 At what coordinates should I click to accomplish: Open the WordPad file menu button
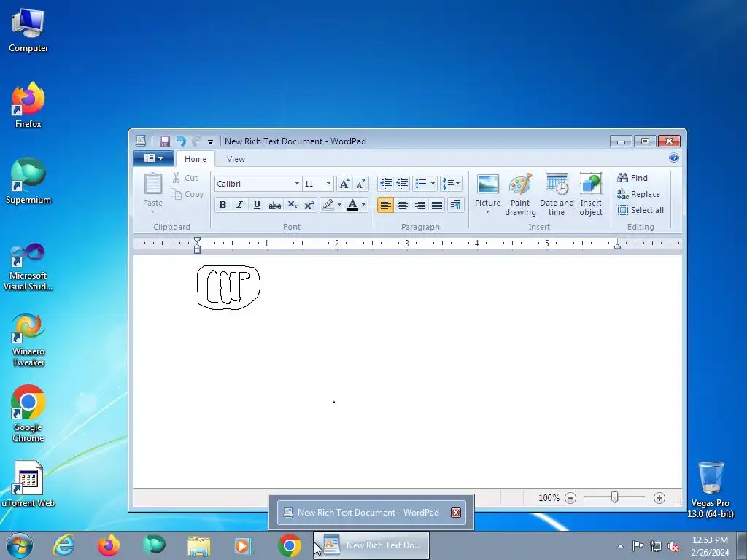(153, 158)
